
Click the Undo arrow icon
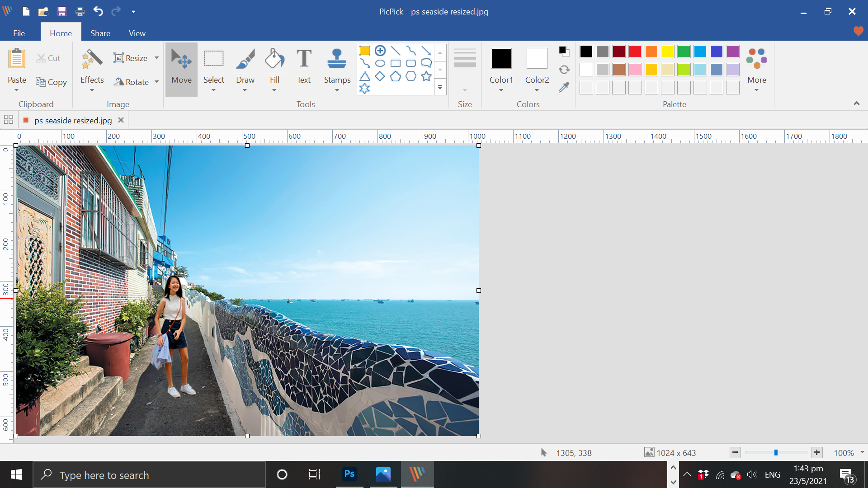tap(98, 11)
